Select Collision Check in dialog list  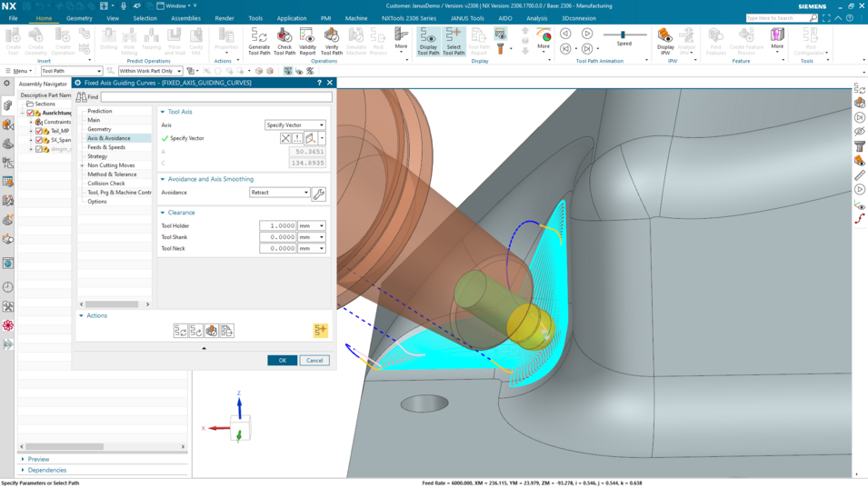pos(106,184)
